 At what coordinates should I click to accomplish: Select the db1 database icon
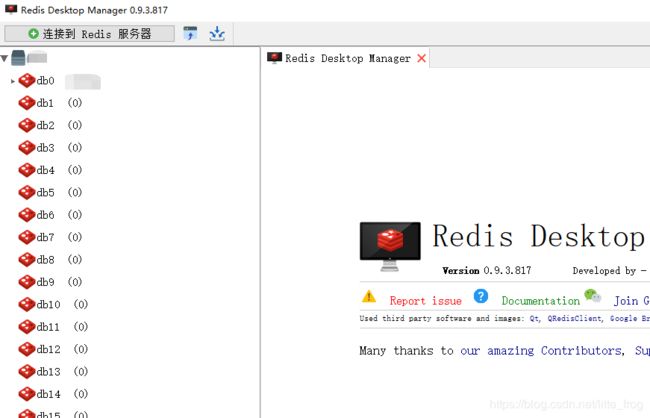27,103
